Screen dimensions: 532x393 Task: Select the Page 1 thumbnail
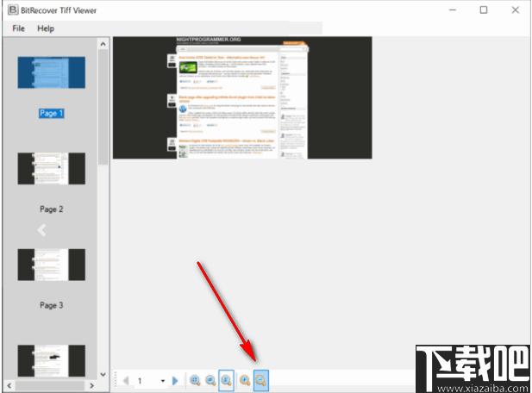point(51,72)
